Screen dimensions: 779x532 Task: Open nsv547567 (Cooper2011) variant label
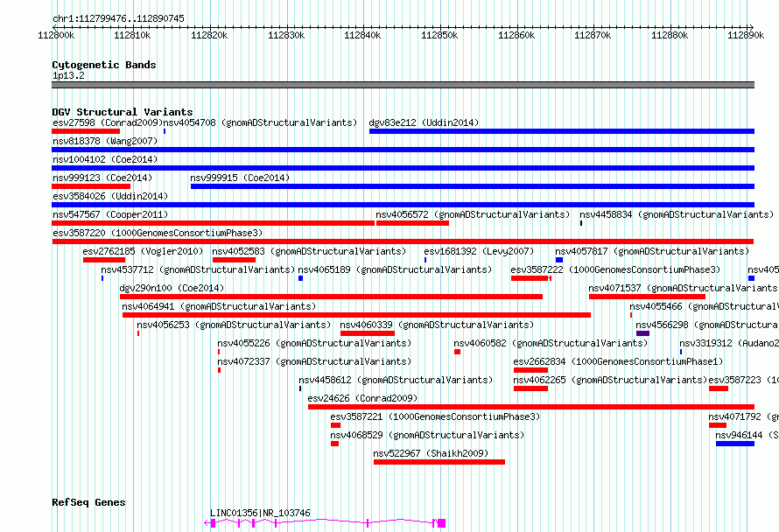tap(110, 214)
